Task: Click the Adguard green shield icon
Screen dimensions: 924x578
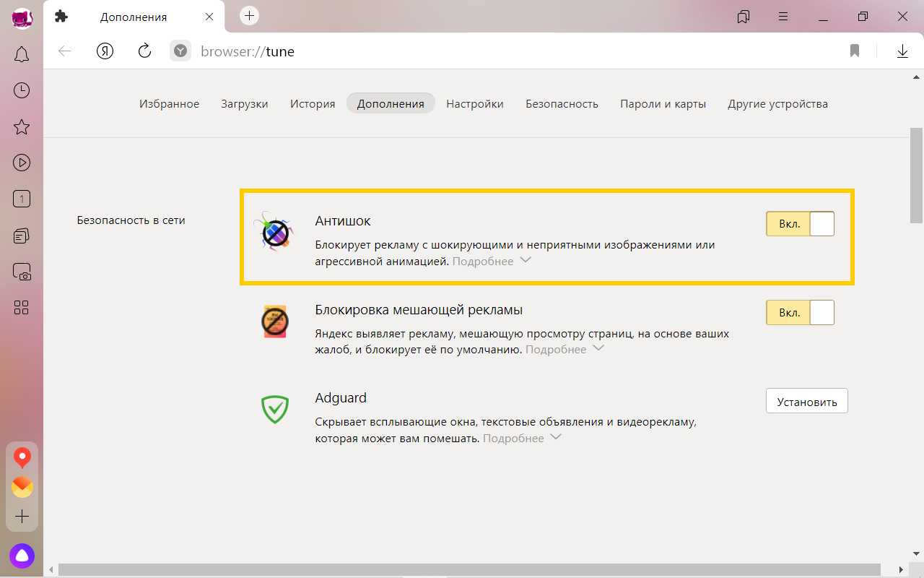Action: [x=275, y=410]
